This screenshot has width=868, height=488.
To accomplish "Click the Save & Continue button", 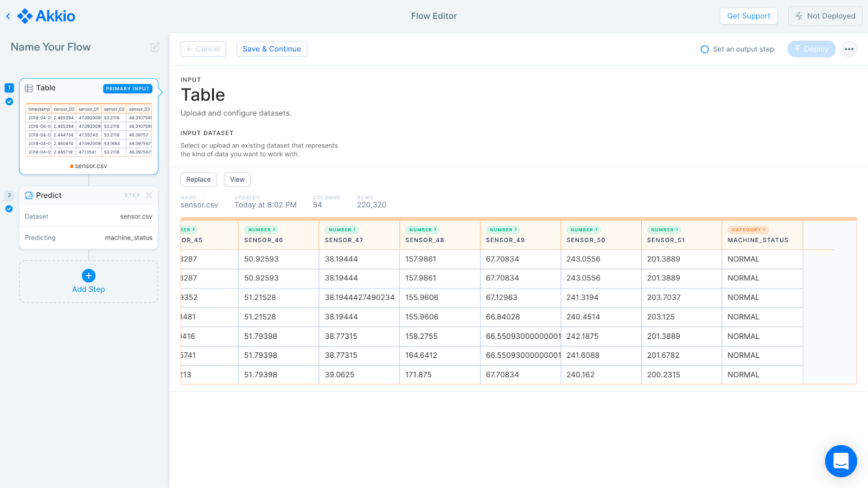I will 271,49.
